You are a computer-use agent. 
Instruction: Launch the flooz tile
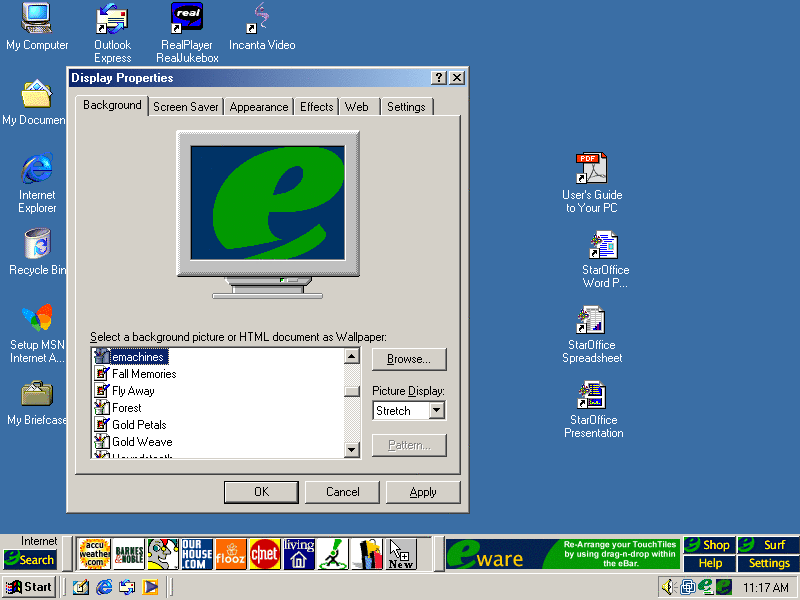click(231, 553)
